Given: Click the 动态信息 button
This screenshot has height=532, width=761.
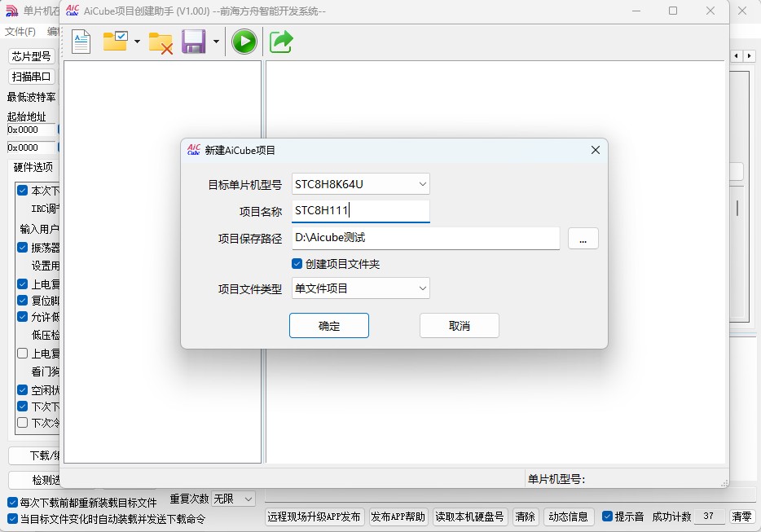Looking at the screenshot, I should [x=569, y=517].
